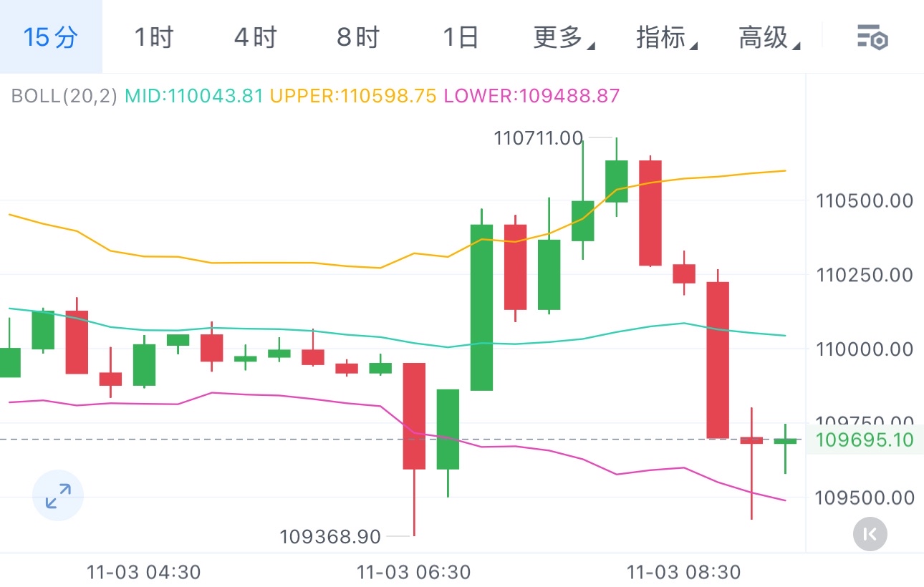Open the chart settings icon
Image resolution: width=924 pixels, height=587 pixels.
[872, 37]
